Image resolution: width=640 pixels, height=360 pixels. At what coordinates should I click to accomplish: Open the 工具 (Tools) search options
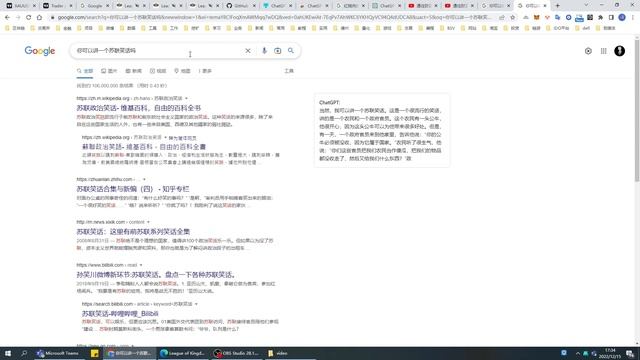(x=289, y=71)
